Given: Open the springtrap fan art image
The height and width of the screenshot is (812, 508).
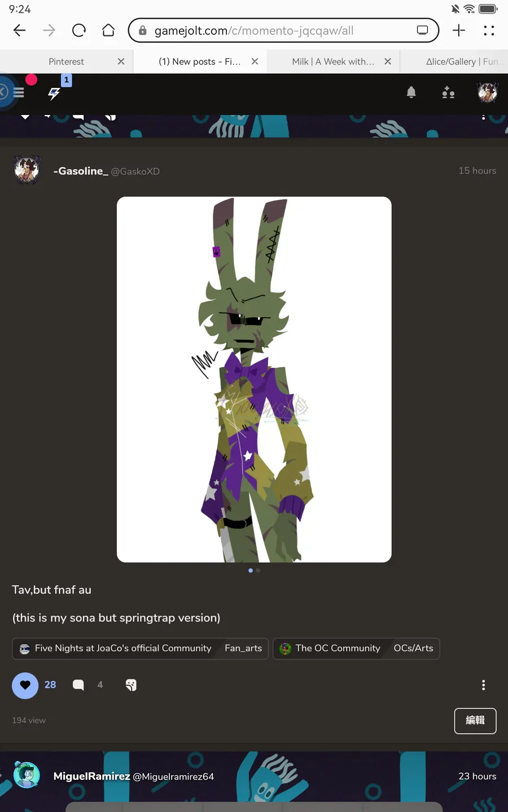Looking at the screenshot, I should 254,379.
